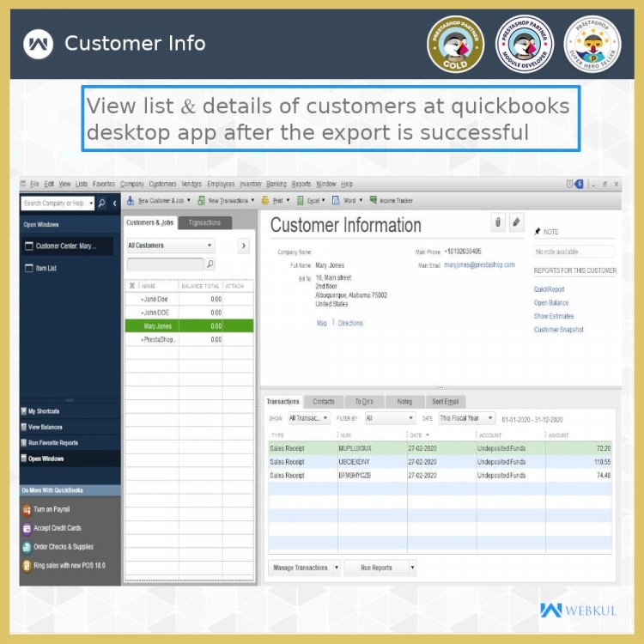Open the Show All Transactions dropdown
Viewport: 644px width, 644px height.
pyautogui.click(x=309, y=418)
